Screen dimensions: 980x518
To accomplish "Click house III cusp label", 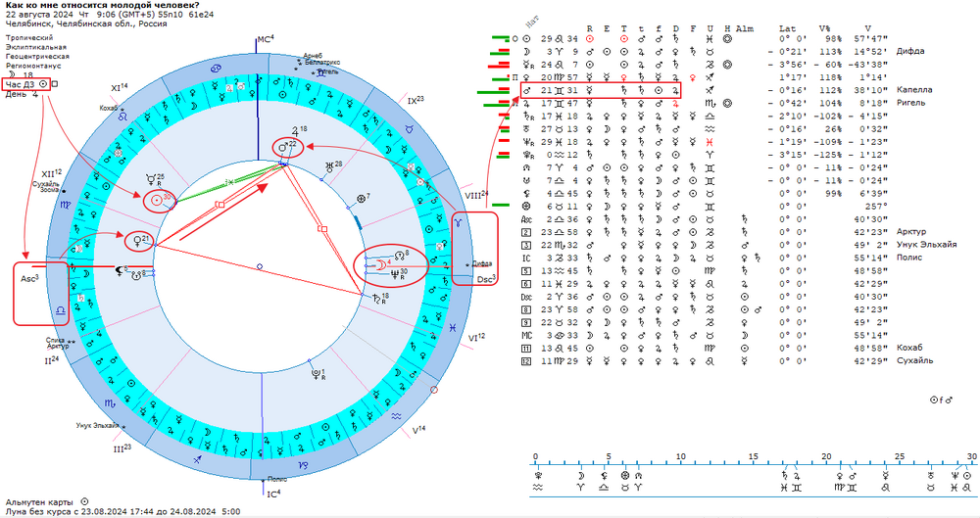I will 122,448.
